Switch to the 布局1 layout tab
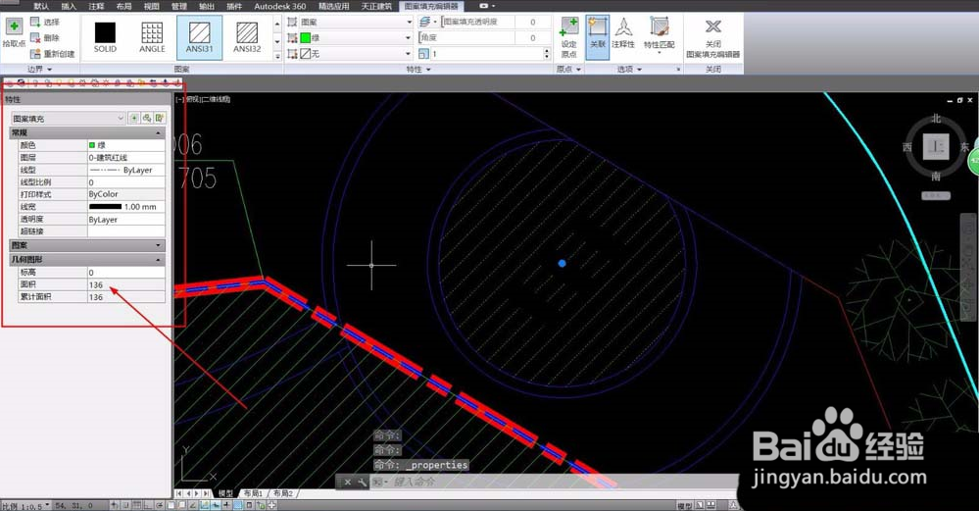The height and width of the screenshot is (511, 980). pyautogui.click(x=253, y=493)
